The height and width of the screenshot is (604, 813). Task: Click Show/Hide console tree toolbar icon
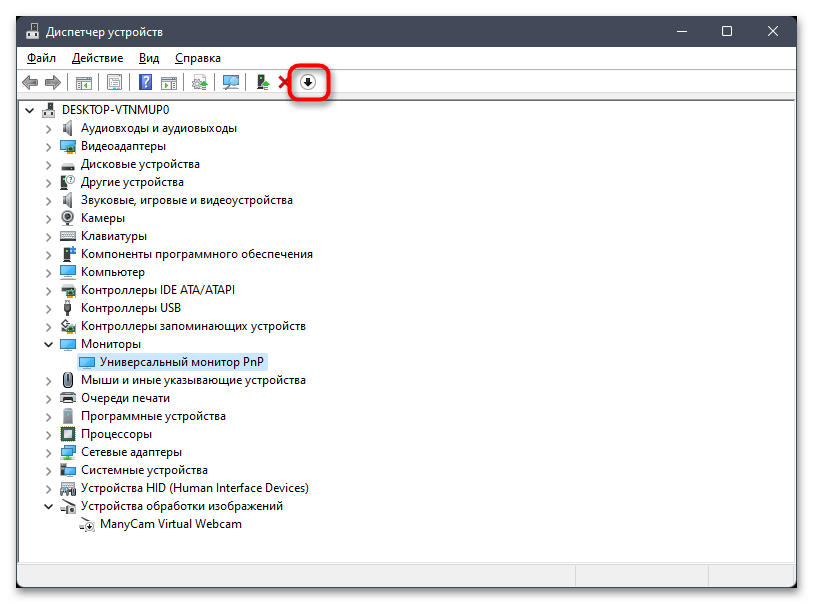pyautogui.click(x=83, y=82)
